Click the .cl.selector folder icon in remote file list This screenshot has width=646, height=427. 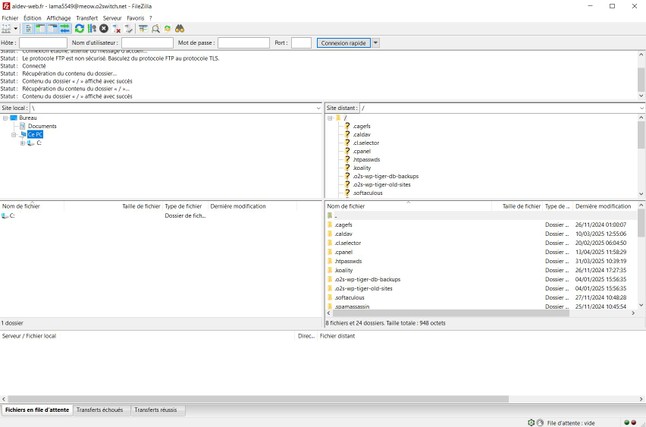[330, 243]
